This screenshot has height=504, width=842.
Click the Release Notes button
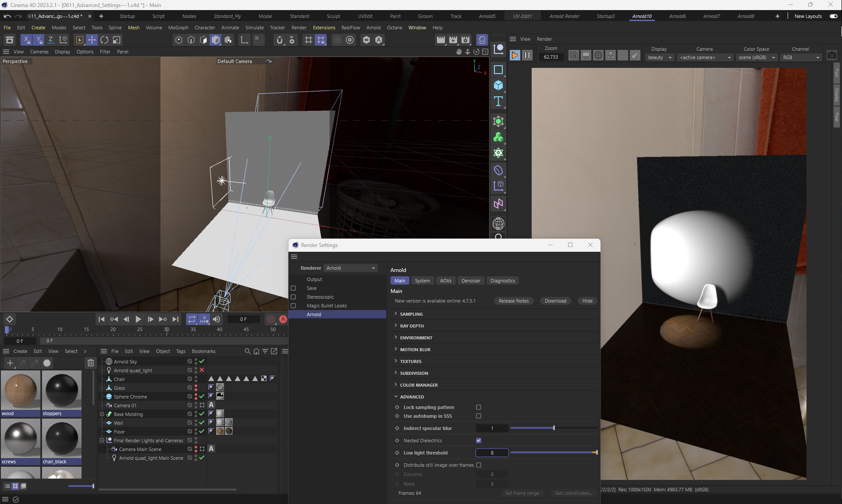pyautogui.click(x=513, y=301)
